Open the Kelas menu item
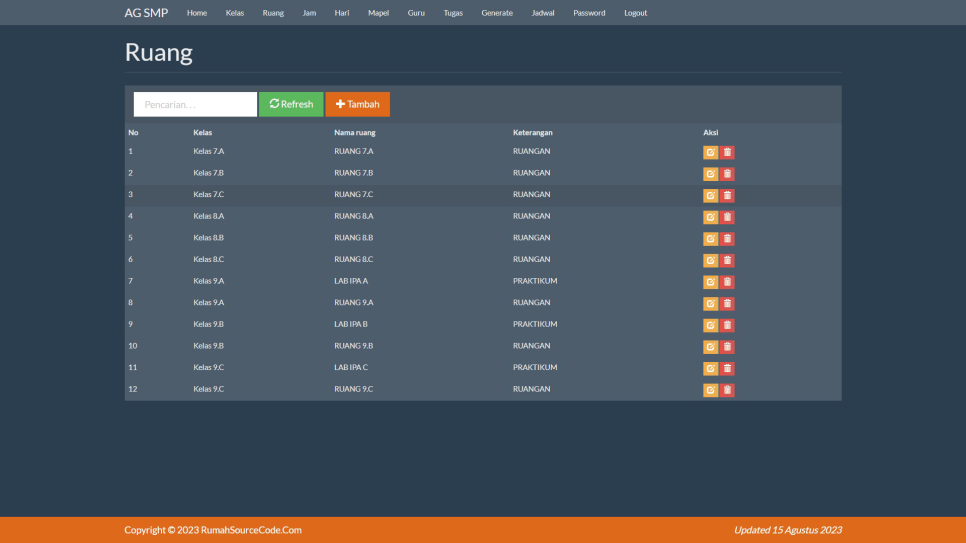 coord(235,13)
